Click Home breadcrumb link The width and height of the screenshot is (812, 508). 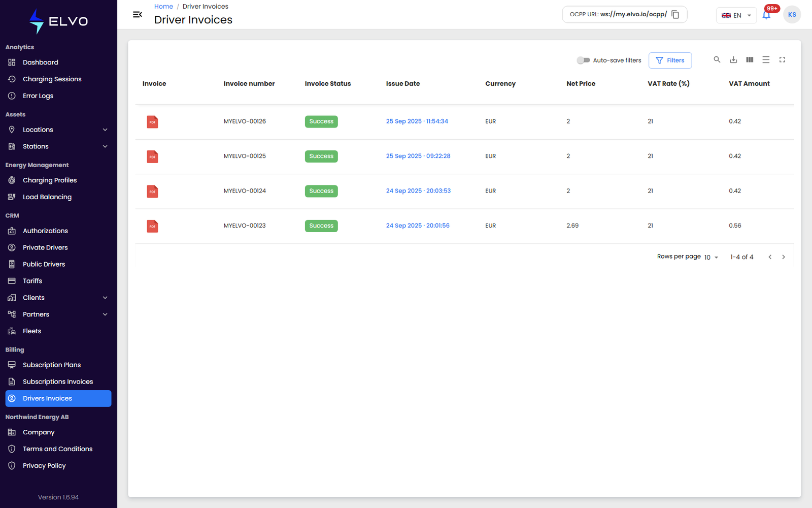(x=163, y=7)
